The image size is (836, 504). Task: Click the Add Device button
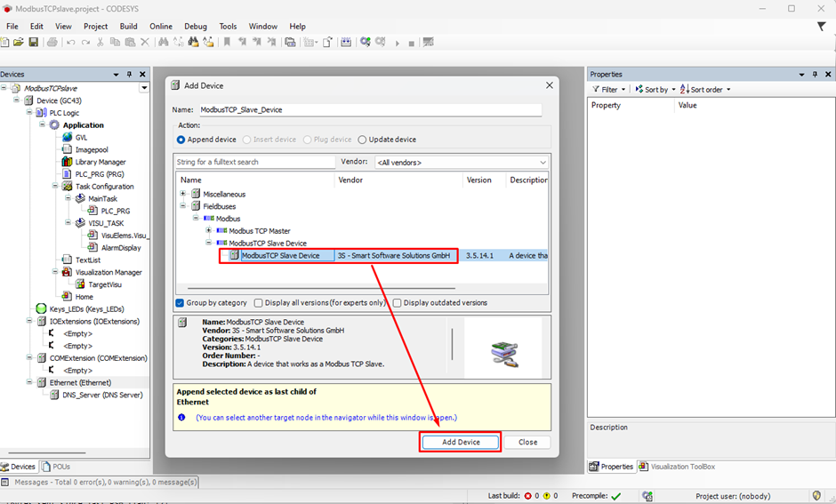pos(461,442)
